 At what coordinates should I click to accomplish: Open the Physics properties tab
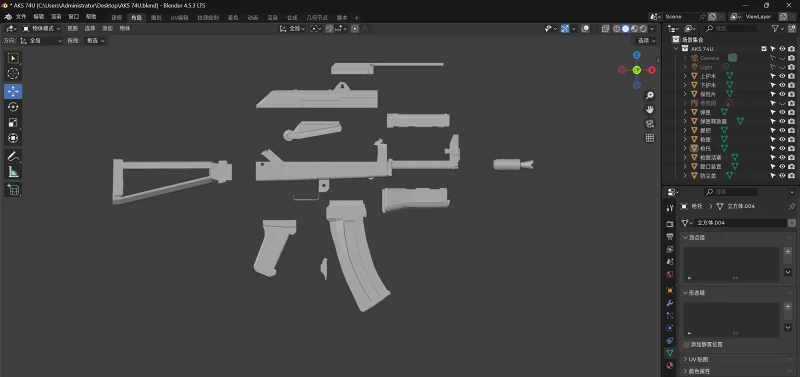coord(670,328)
